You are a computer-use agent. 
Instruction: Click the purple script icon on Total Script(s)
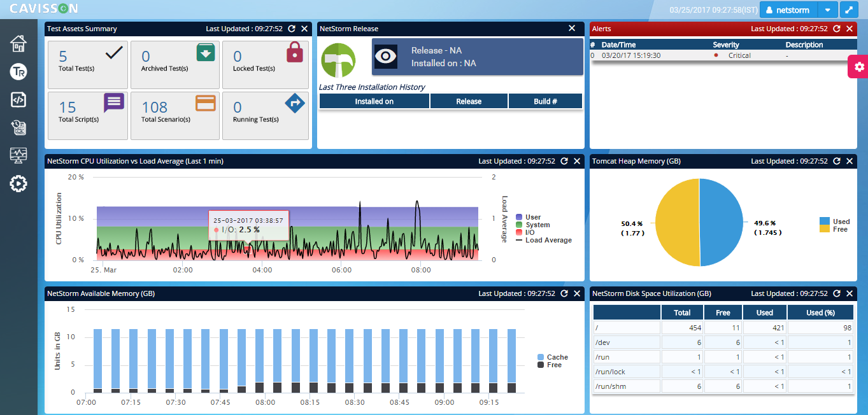click(113, 102)
